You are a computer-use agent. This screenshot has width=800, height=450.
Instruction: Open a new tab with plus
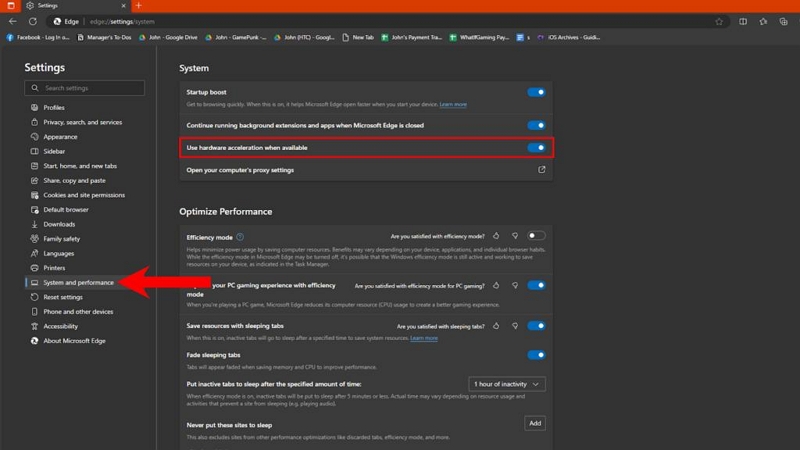(x=138, y=6)
